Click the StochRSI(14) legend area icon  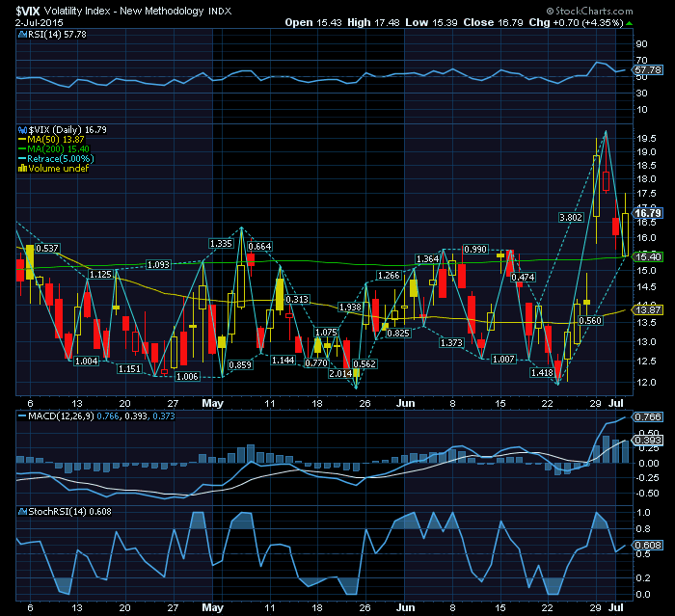22,511
